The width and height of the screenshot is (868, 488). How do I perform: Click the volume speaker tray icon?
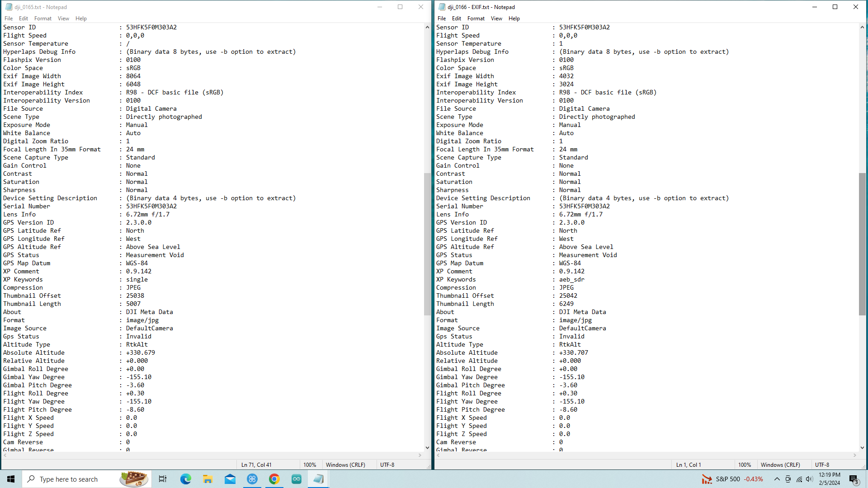(809, 479)
